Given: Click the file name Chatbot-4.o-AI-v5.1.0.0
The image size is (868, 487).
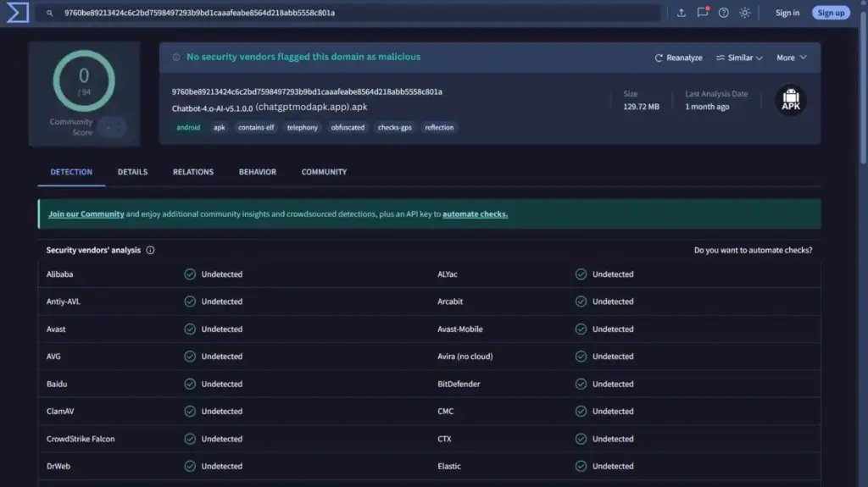Looking at the screenshot, I should 212,108.
